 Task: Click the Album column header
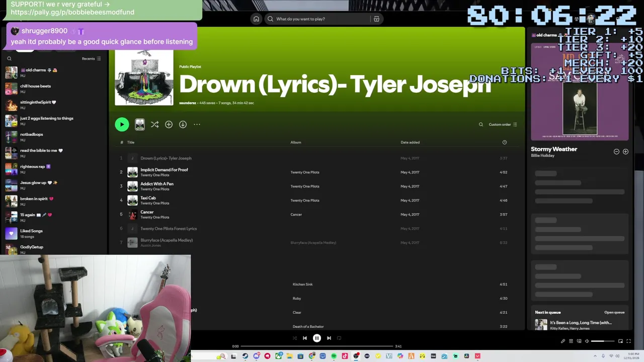pyautogui.click(x=296, y=142)
